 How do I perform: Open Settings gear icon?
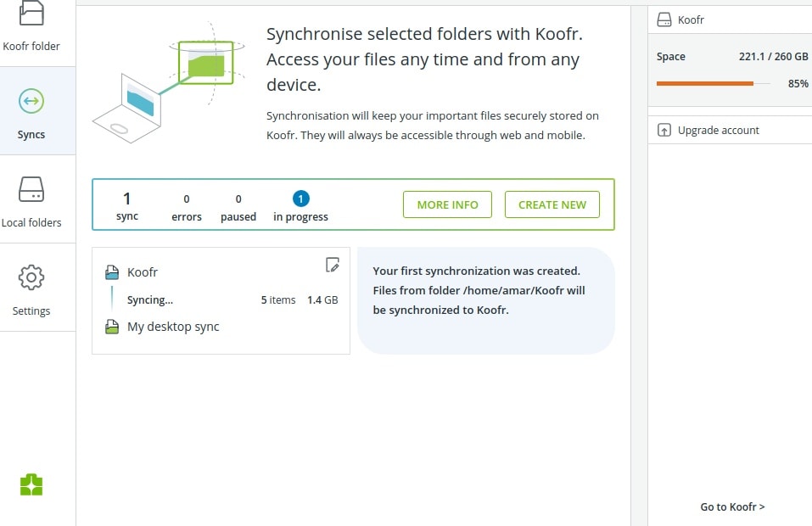tap(31, 277)
